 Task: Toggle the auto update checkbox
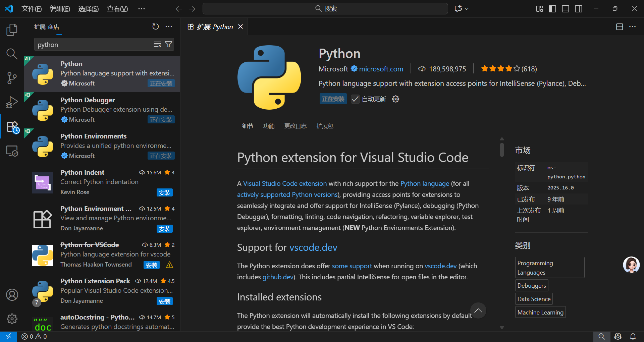[355, 99]
